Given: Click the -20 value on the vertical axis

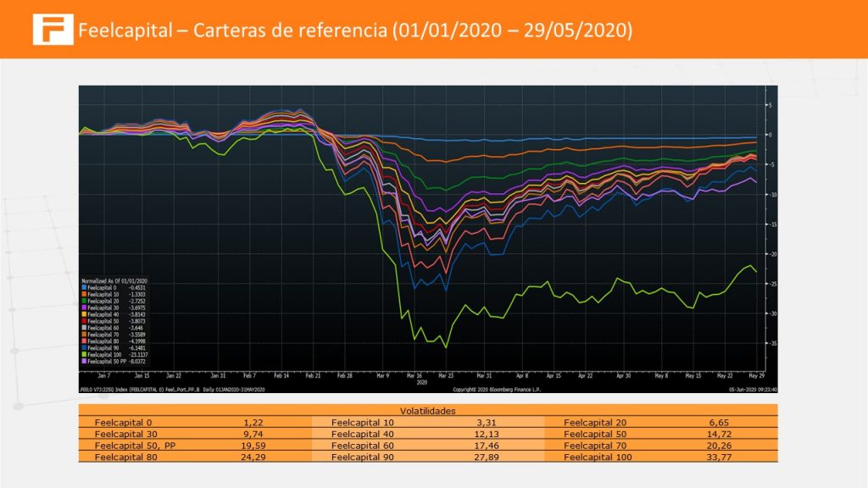Looking at the screenshot, I should 773,254.
